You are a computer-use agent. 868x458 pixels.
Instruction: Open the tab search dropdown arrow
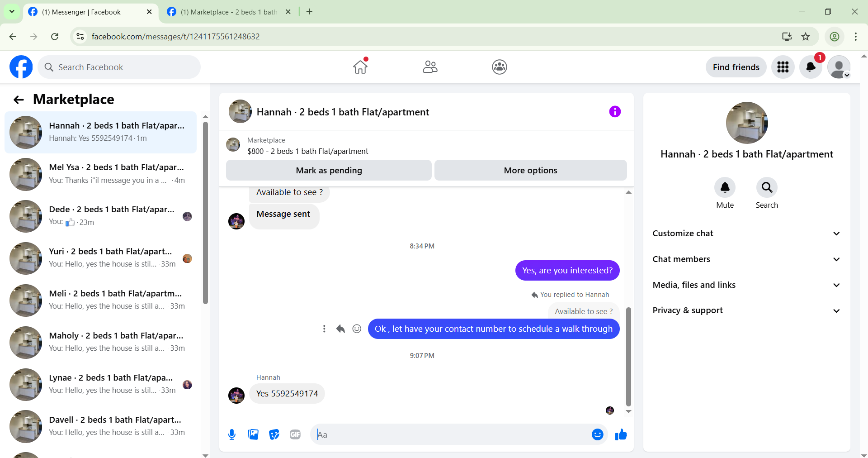(x=12, y=12)
